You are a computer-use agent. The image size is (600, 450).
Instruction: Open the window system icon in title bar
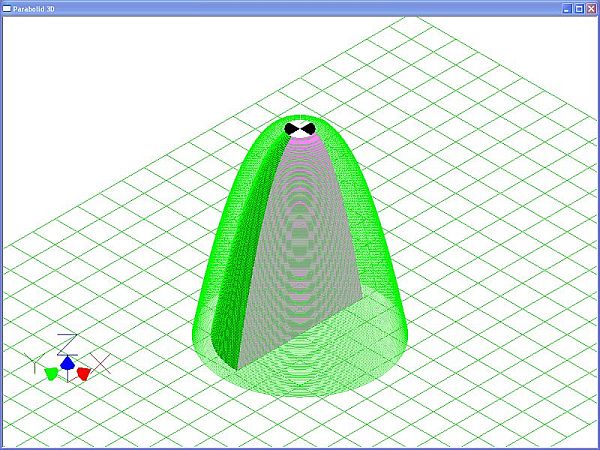6,7
